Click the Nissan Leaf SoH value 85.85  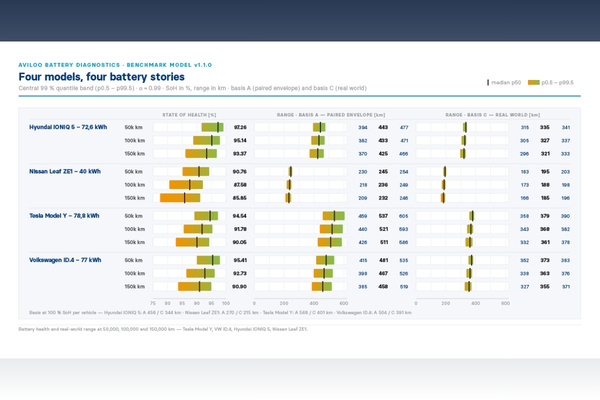[x=240, y=198]
